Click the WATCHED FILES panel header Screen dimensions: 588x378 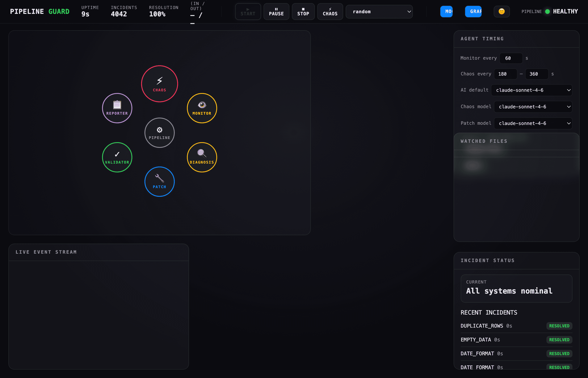pos(516,141)
